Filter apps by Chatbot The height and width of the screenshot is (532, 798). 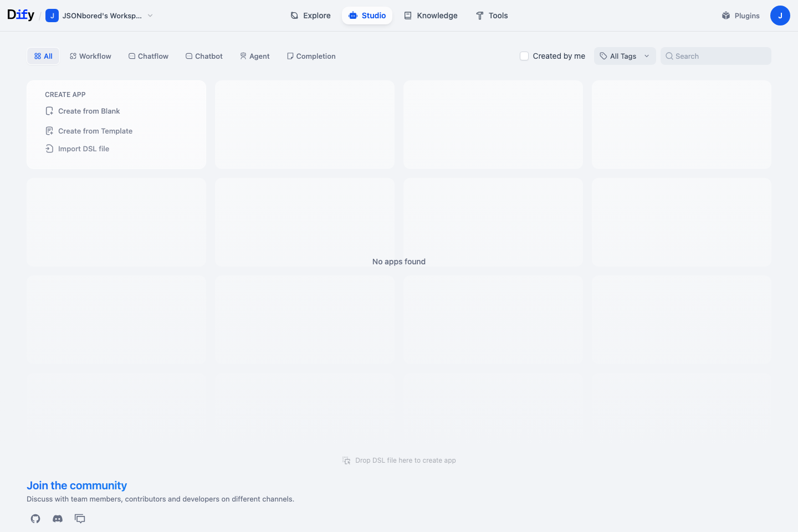204,56
